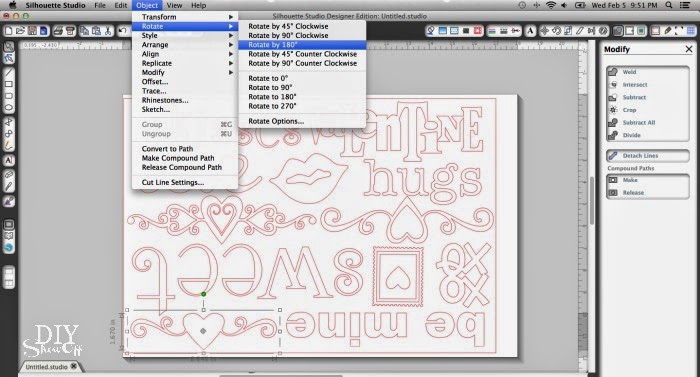Click the green rotation handle of selection
700x377 pixels.
pos(204,294)
